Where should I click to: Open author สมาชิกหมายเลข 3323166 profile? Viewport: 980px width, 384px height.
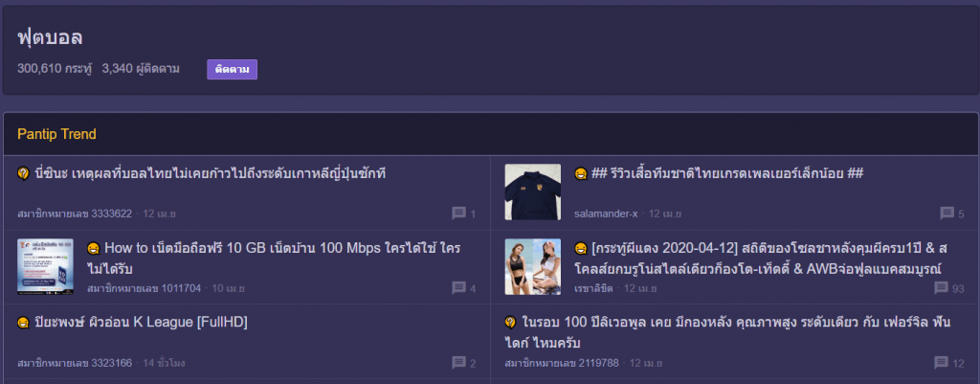pyautogui.click(x=75, y=363)
